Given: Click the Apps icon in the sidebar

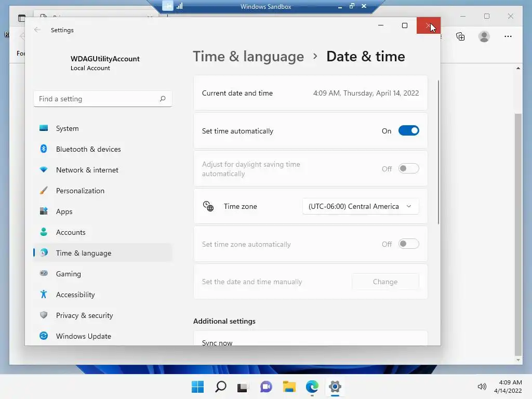Looking at the screenshot, I should (44, 211).
